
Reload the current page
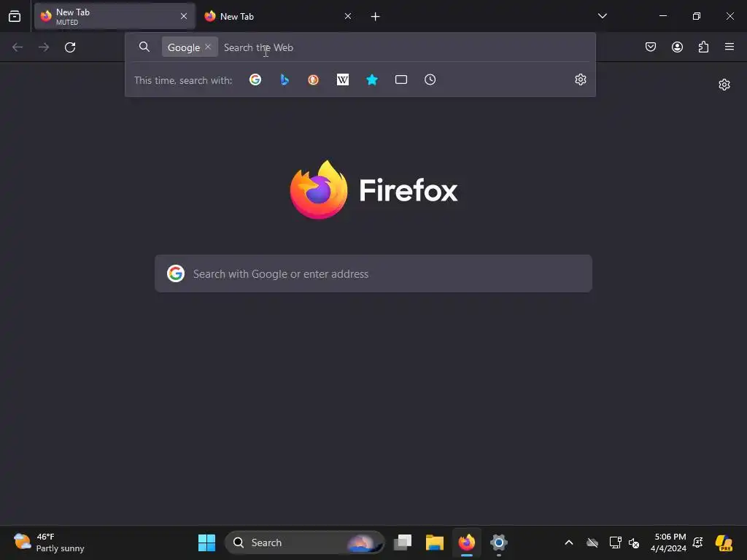point(70,47)
